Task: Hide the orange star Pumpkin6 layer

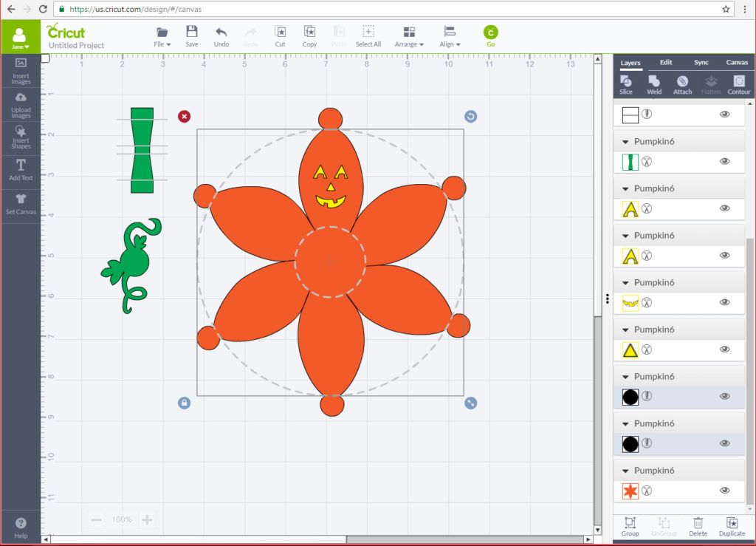Action: [x=724, y=491]
